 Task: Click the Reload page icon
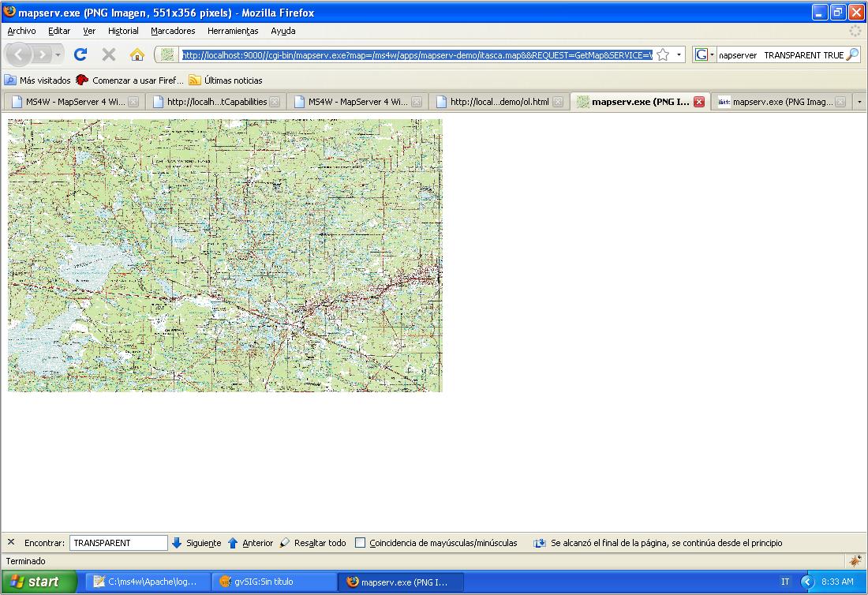point(80,54)
